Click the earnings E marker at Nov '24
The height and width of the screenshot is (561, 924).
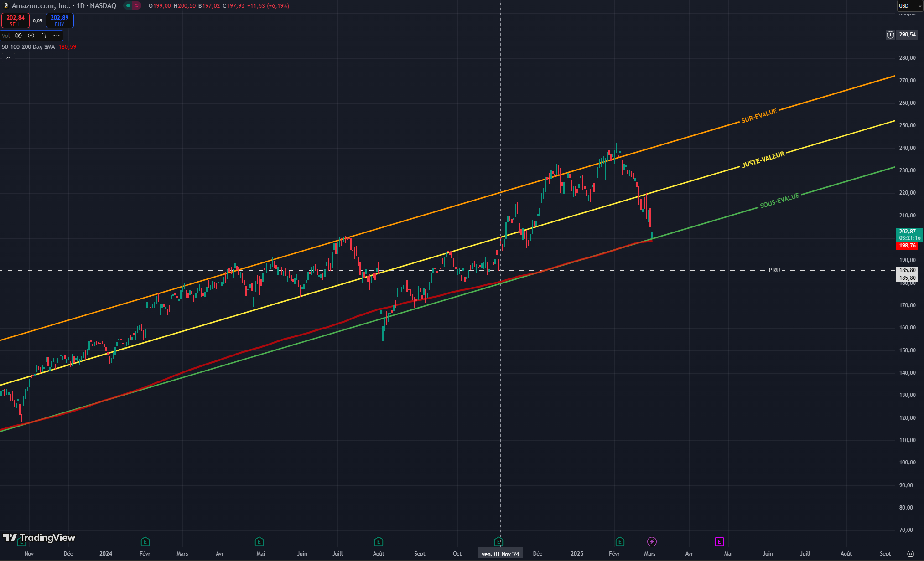(x=499, y=541)
